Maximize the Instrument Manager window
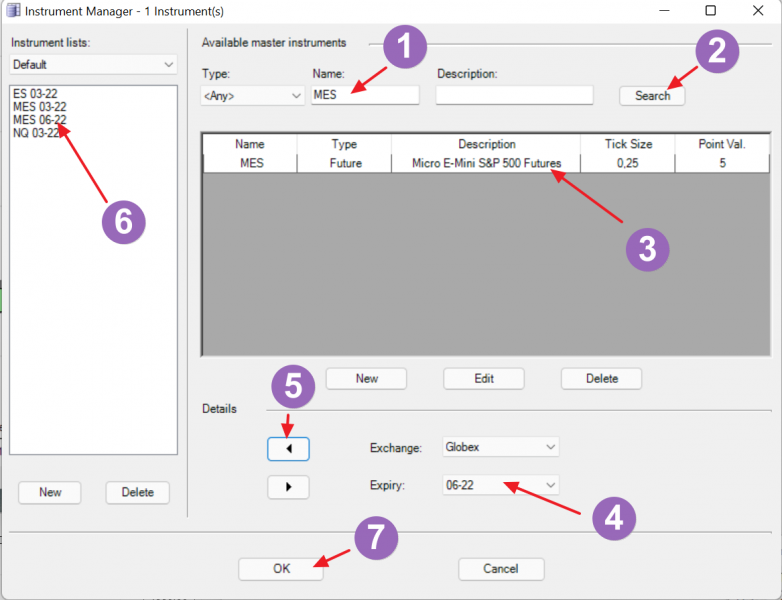Viewport: 782px width, 600px height. pyautogui.click(x=711, y=10)
